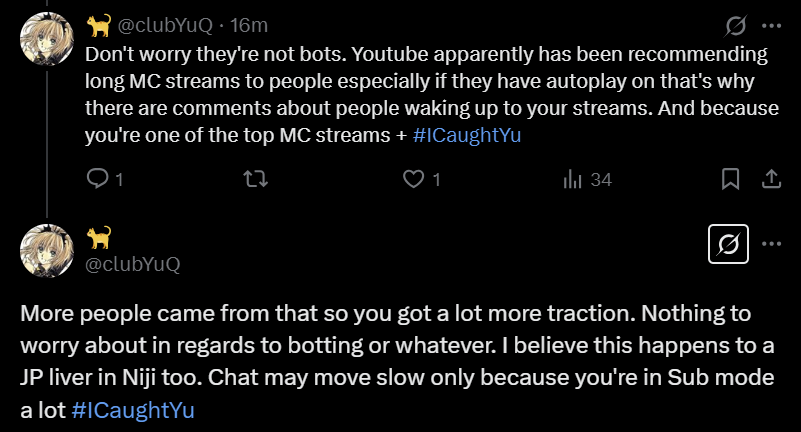The height and width of the screenshot is (432, 801).
Task: Open the profile avatar on the 16m tweet
Action: [47, 38]
